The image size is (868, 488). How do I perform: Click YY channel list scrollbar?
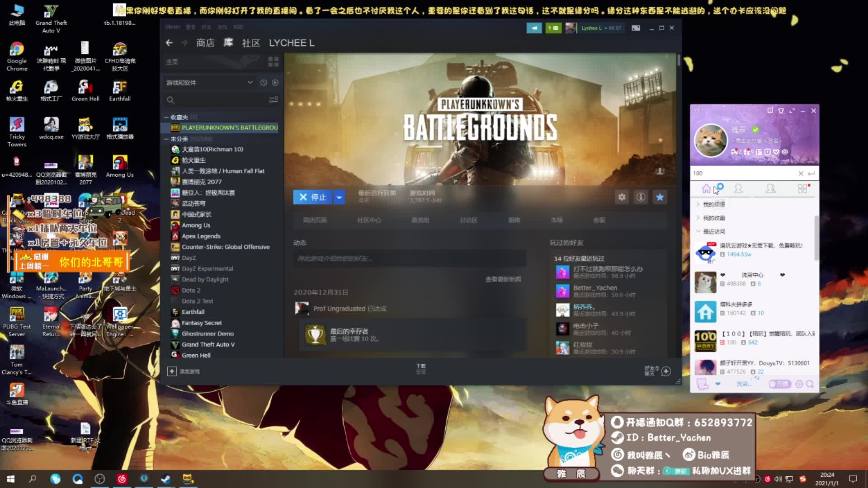[816, 238]
